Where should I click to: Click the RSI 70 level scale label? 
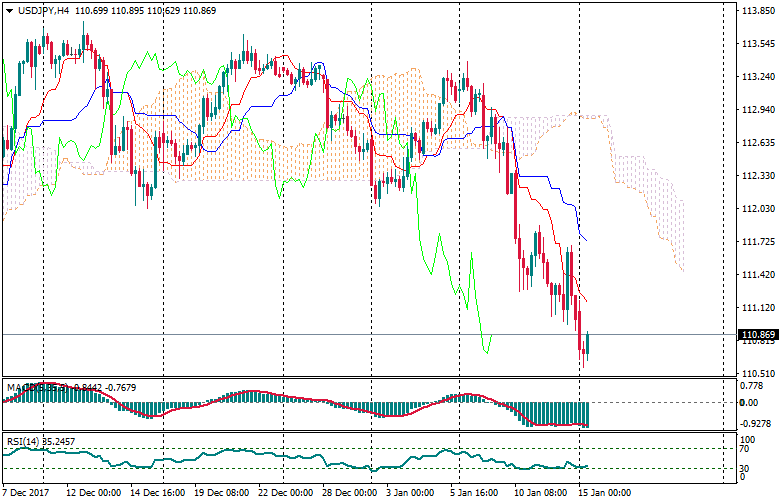tap(745, 448)
